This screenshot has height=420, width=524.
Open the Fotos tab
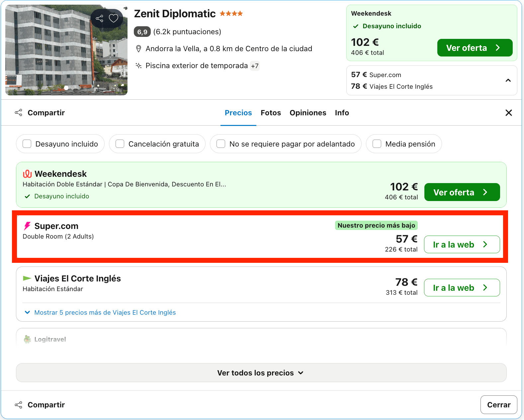[x=271, y=113]
